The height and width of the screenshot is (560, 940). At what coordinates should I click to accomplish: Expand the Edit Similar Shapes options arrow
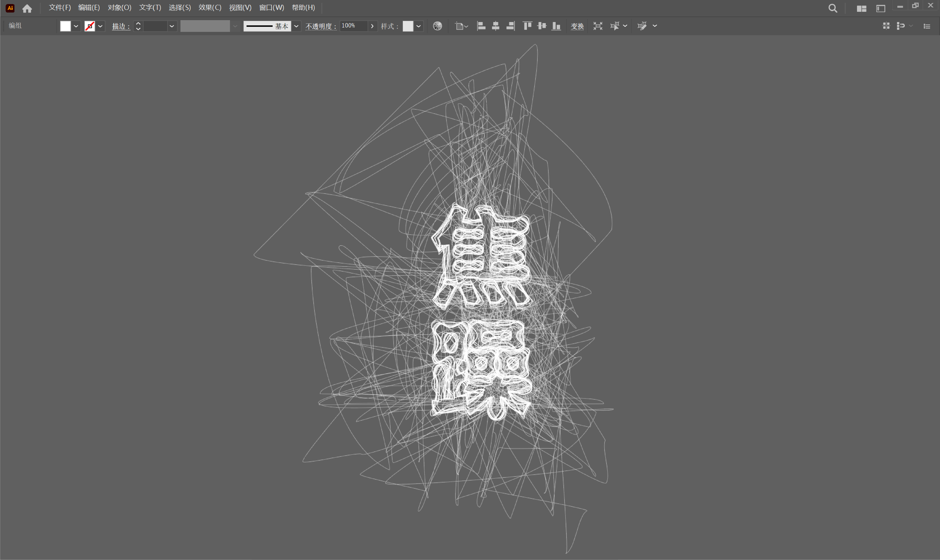(655, 26)
